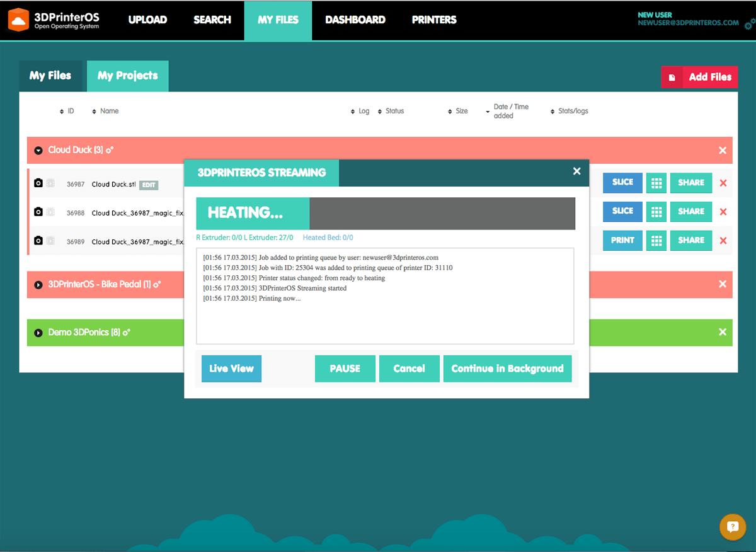Open settings gears for Cloud Duck project
This screenshot has width=756, height=552.
pyautogui.click(x=109, y=150)
